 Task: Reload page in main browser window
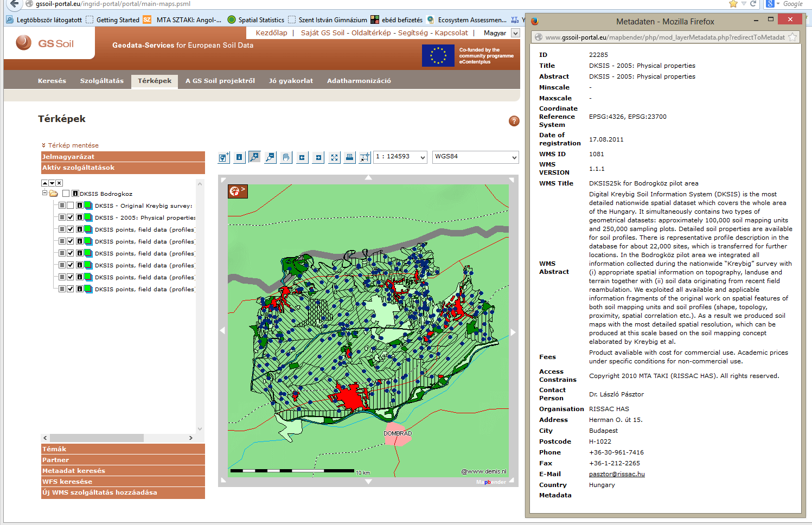tap(753, 4)
